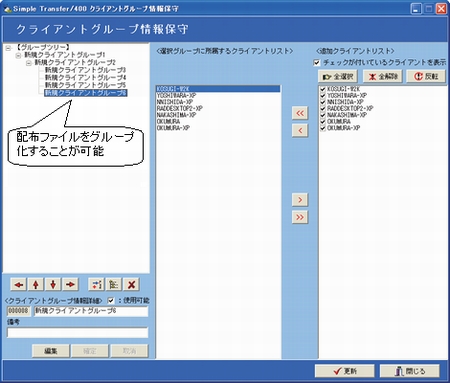
Task: Select NAKASHIMA-XP in the group member list
Action: pyautogui.click(x=218, y=115)
